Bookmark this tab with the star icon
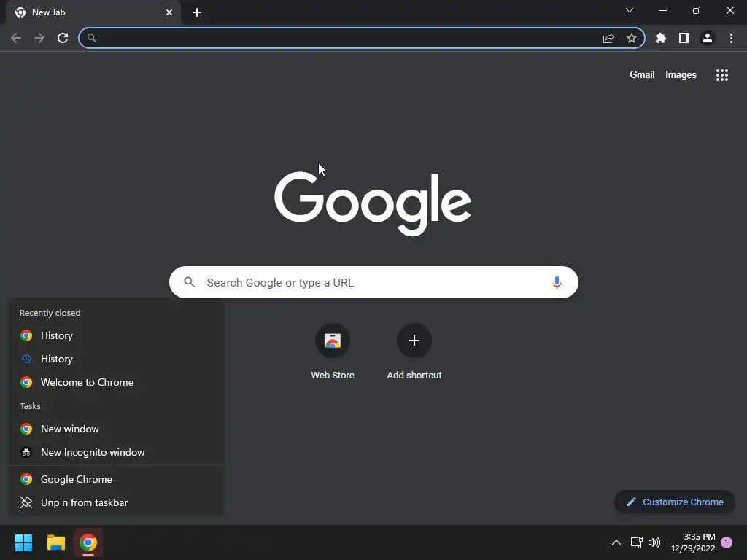Viewport: 747px width, 560px height. pos(632,38)
